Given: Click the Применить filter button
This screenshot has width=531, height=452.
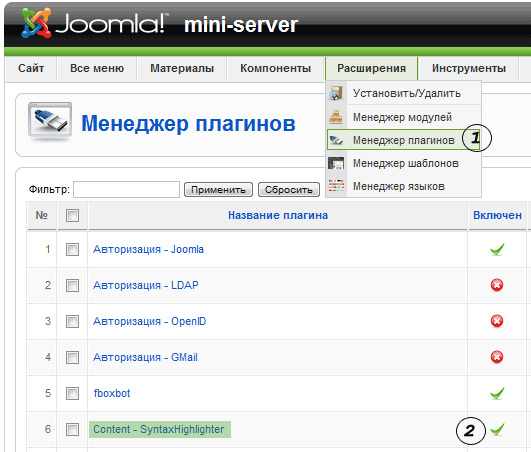Looking at the screenshot, I should point(218,189).
